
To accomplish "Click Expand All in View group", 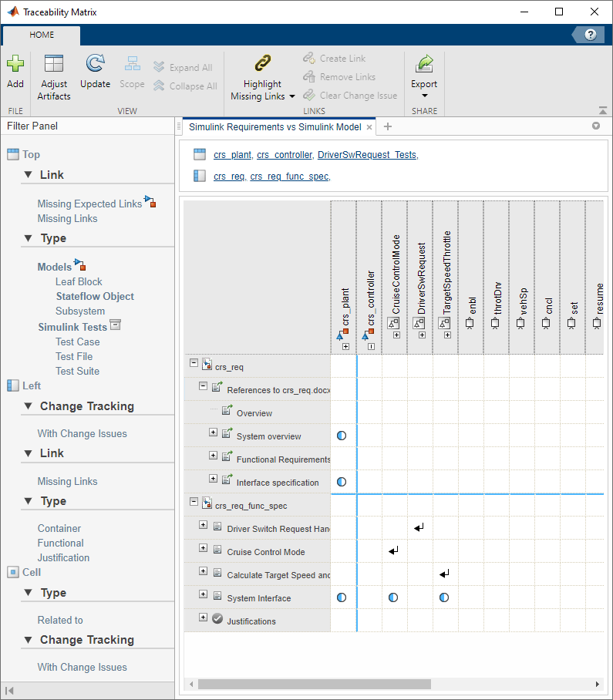I will pyautogui.click(x=183, y=67).
